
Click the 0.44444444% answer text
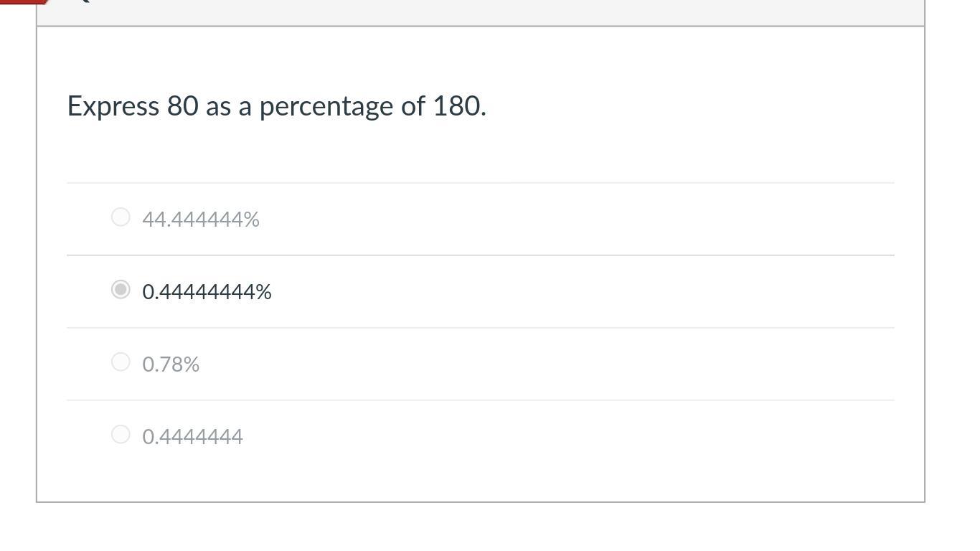click(207, 292)
